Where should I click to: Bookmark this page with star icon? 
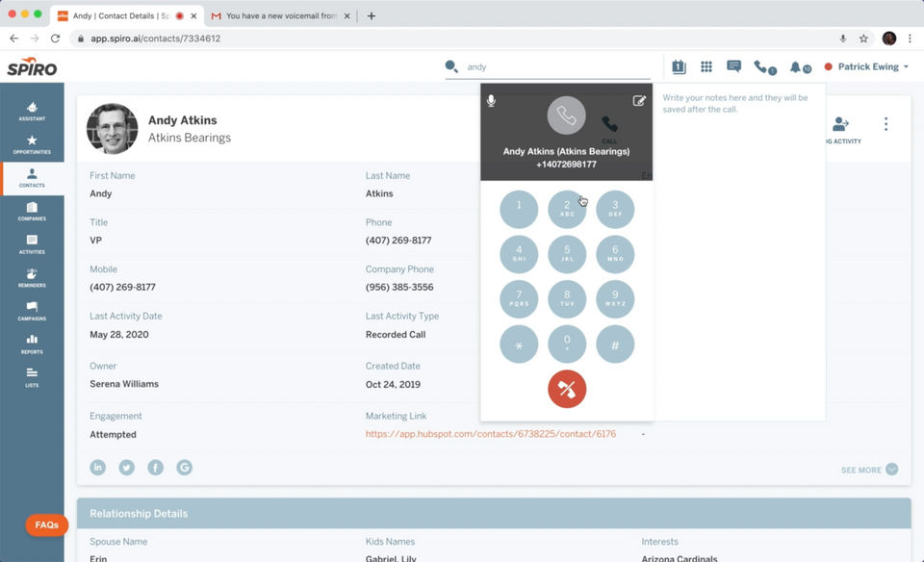tap(863, 38)
